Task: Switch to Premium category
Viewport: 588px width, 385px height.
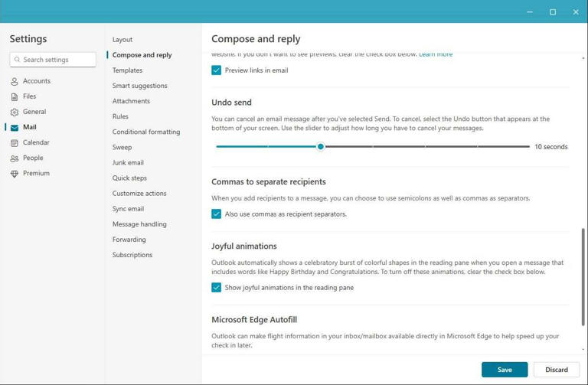Action: coord(36,173)
